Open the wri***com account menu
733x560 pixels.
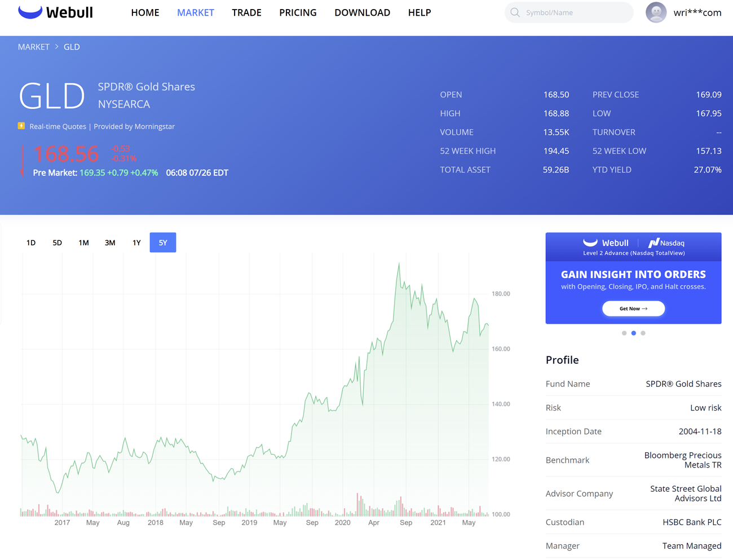click(697, 12)
